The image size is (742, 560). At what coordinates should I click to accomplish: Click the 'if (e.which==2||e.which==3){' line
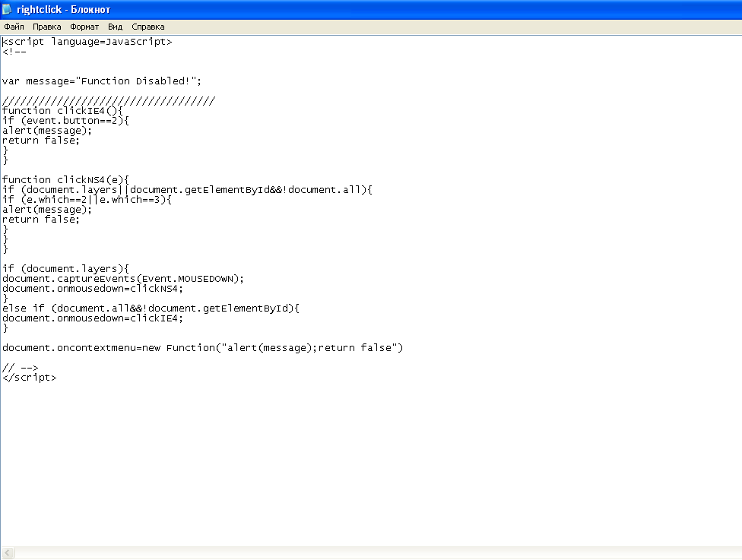click(87, 200)
